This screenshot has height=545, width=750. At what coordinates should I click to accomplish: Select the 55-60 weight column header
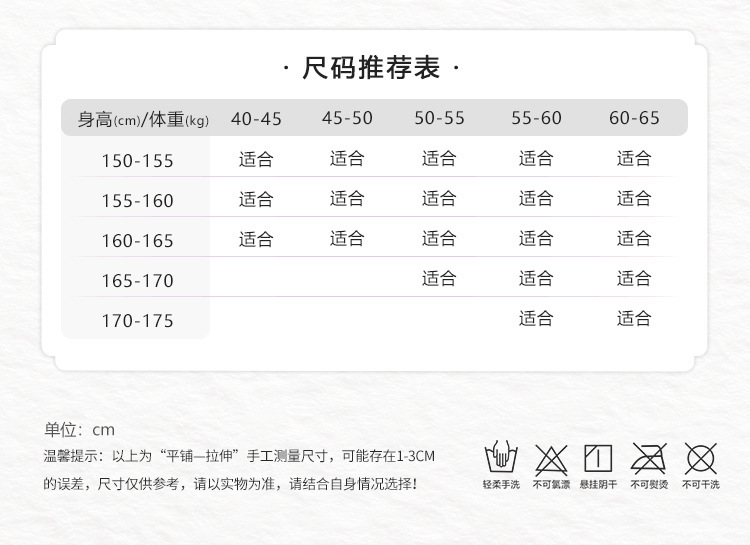click(x=536, y=118)
